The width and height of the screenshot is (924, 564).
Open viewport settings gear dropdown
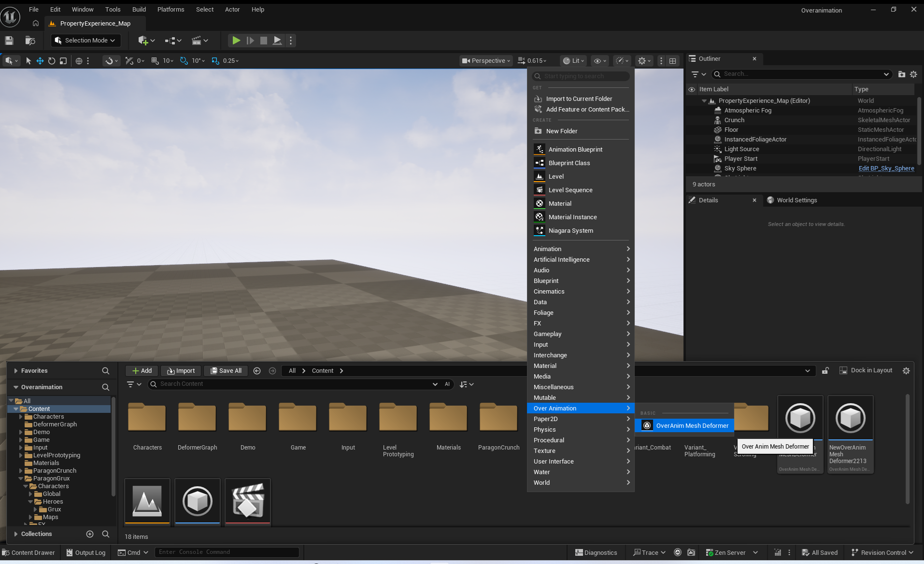644,61
